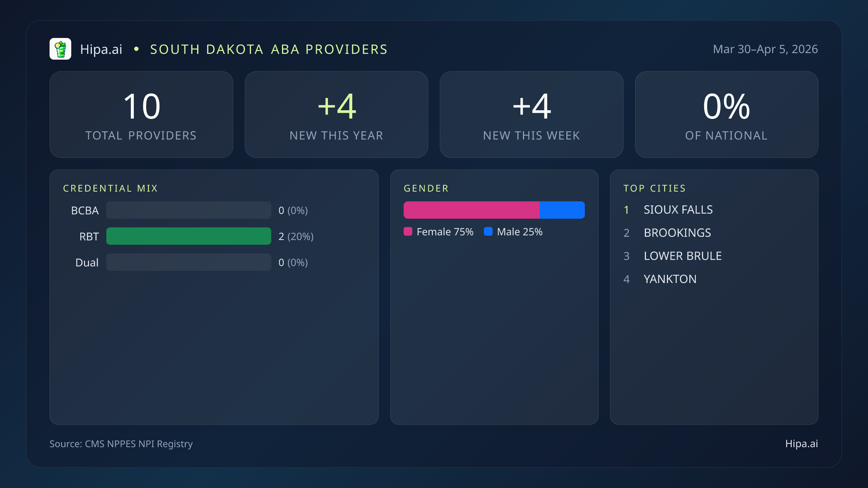Click LOWER BRULE city entry
This screenshot has height=488, width=868.
[x=682, y=256]
